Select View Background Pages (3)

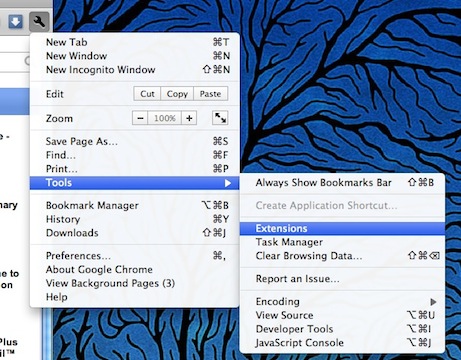(x=135, y=283)
